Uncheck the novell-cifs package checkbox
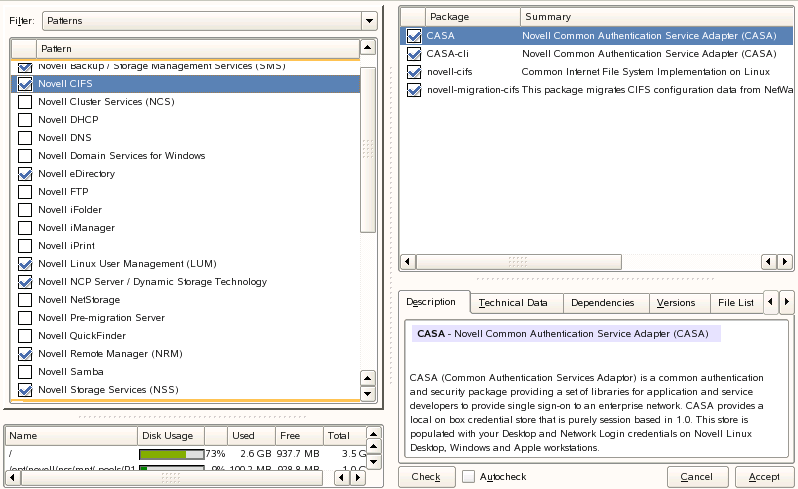 (x=414, y=72)
